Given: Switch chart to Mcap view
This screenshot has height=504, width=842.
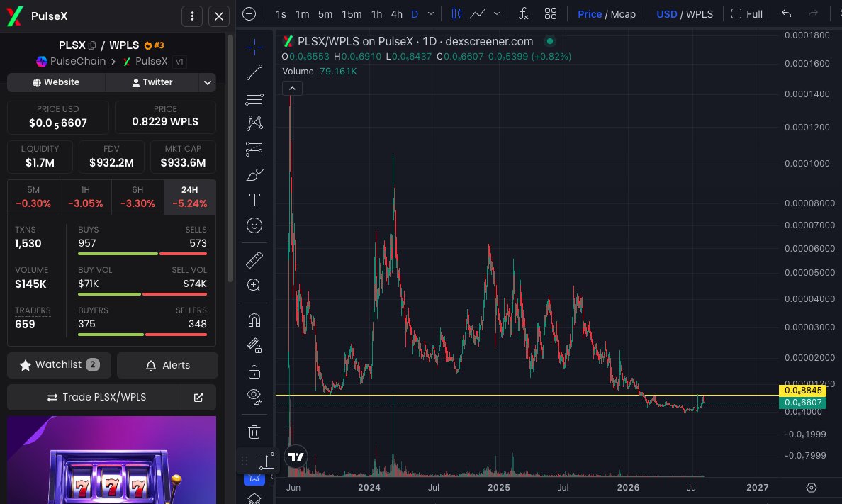Looking at the screenshot, I should 623,14.
